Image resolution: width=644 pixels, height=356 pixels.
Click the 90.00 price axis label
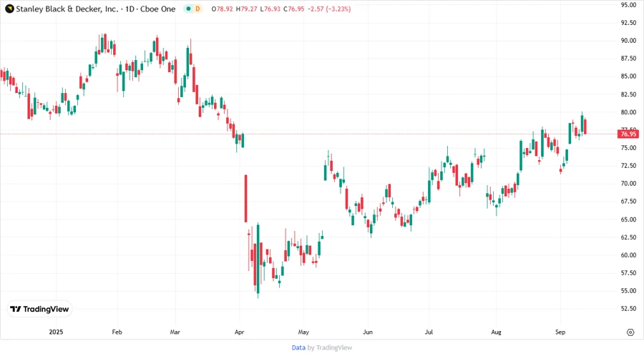(x=628, y=41)
